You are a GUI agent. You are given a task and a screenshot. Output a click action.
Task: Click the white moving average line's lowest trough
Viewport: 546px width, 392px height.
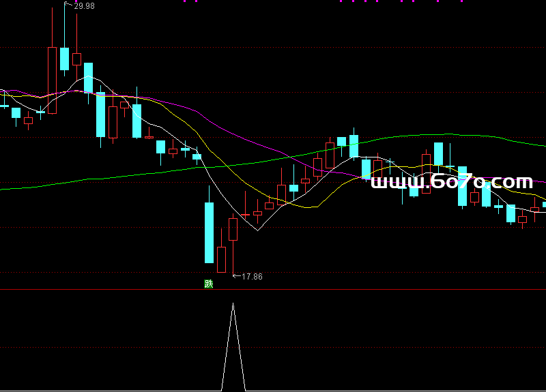click(257, 230)
